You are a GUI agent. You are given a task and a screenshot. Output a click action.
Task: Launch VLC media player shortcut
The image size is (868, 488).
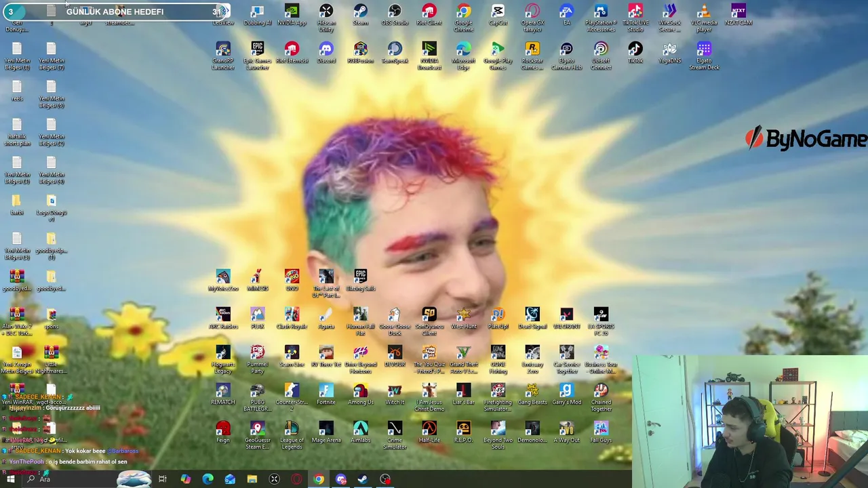tap(704, 18)
